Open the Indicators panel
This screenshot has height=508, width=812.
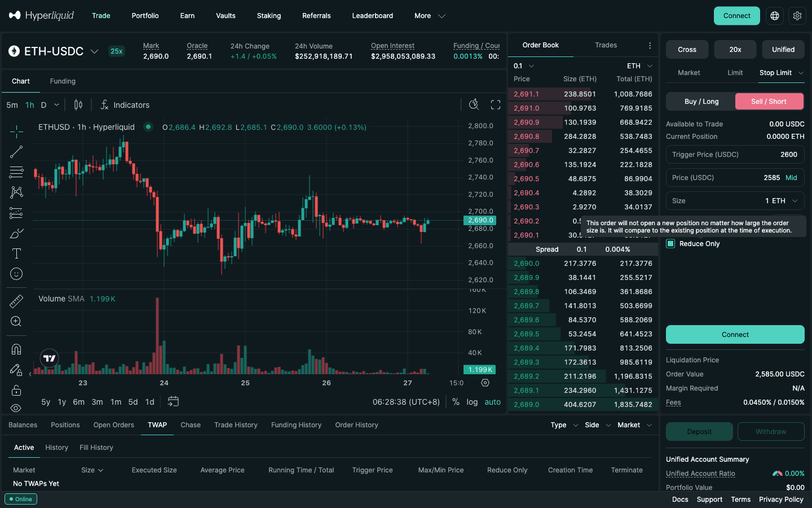[125, 105]
